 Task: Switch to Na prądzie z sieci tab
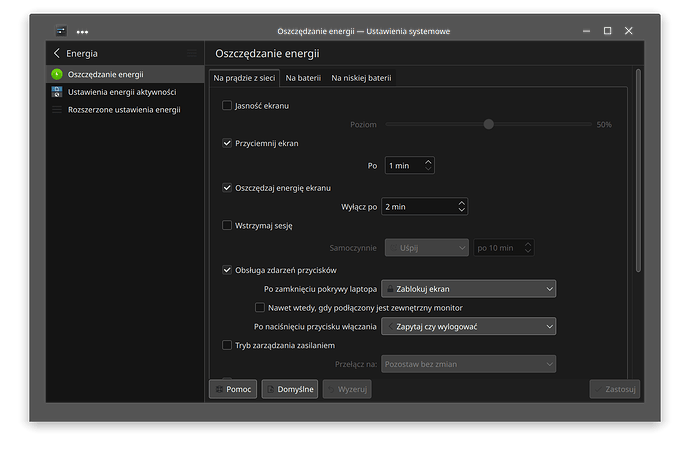(x=244, y=78)
